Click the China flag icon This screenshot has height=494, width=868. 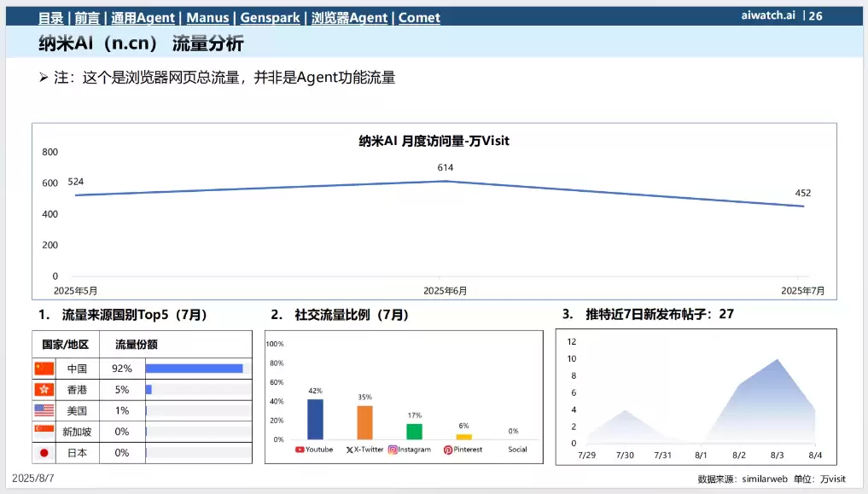point(44,369)
